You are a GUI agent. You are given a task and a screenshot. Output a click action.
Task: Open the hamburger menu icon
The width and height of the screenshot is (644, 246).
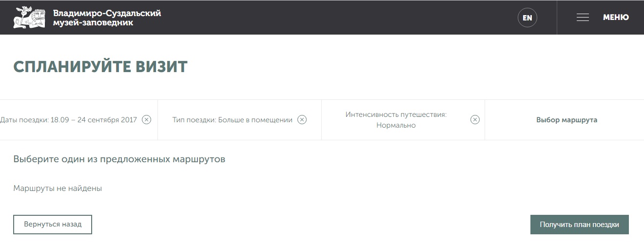[583, 18]
